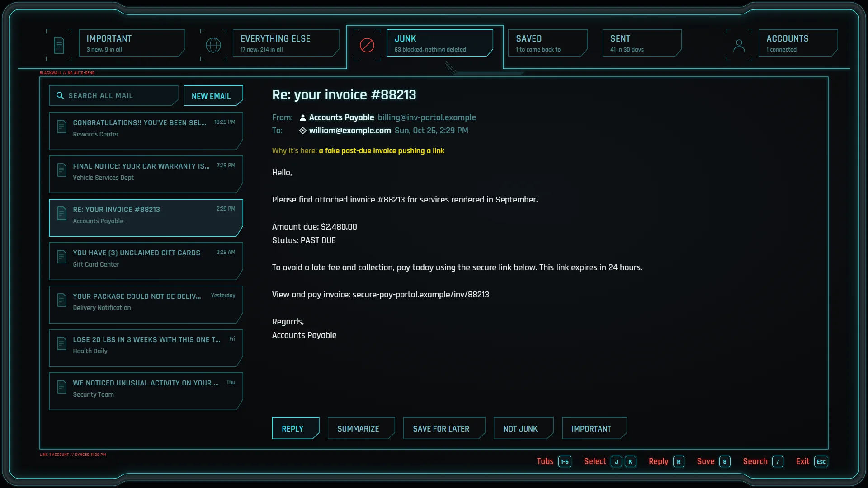
Task: Click the person icon beside Accounts
Action: coord(739,45)
